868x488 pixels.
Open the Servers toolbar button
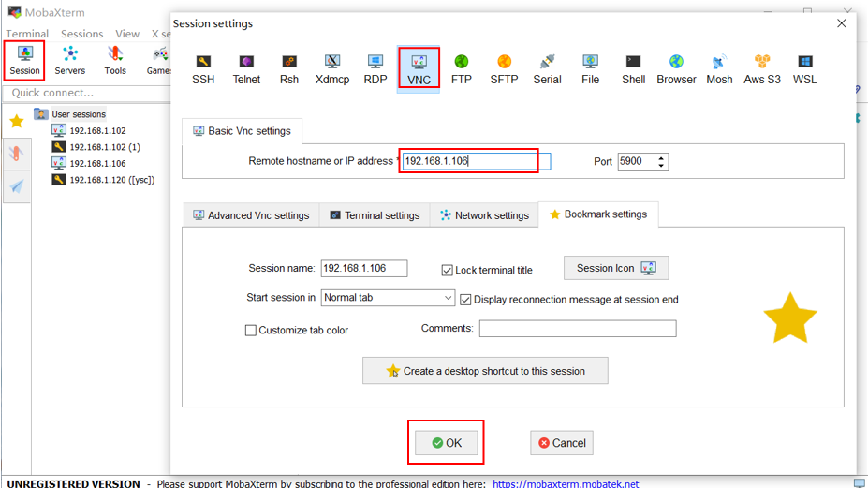coord(69,60)
